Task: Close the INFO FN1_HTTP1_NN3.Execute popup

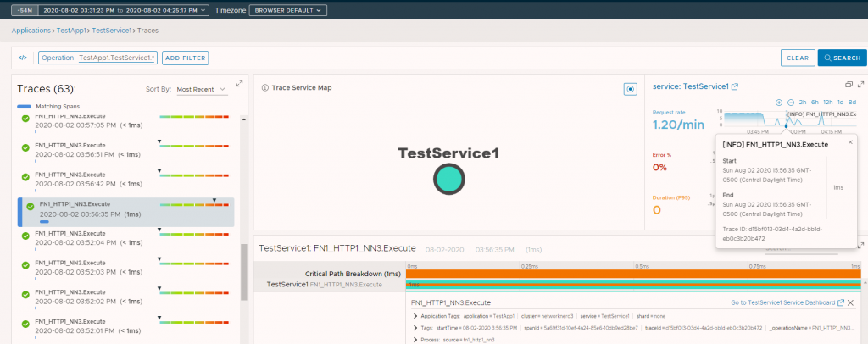Action: click(x=850, y=142)
